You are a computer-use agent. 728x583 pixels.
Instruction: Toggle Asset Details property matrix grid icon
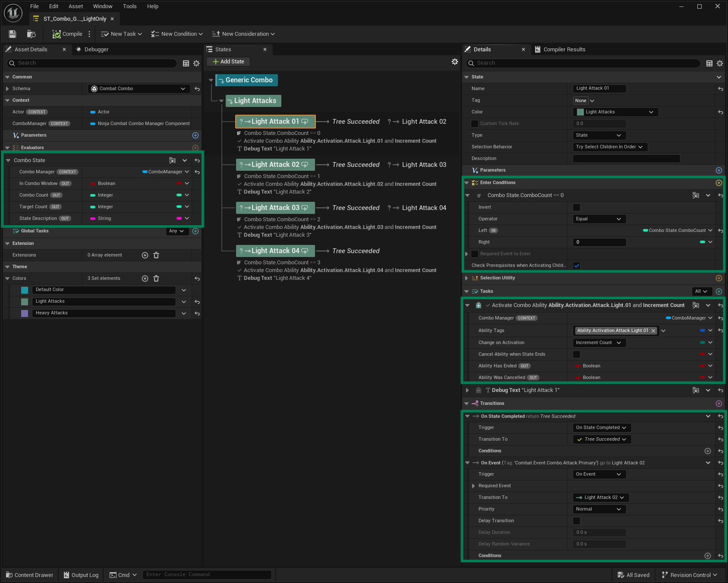coord(186,63)
